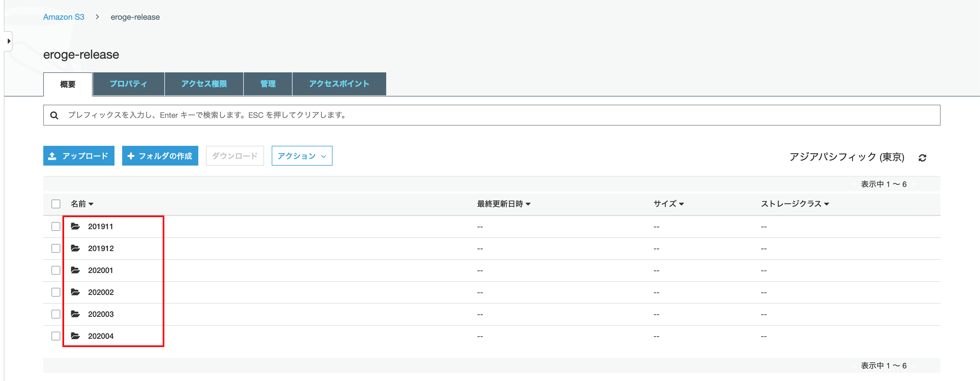Toggle the select-all checkbox in header
The height and width of the screenshot is (381, 980).
(x=56, y=204)
